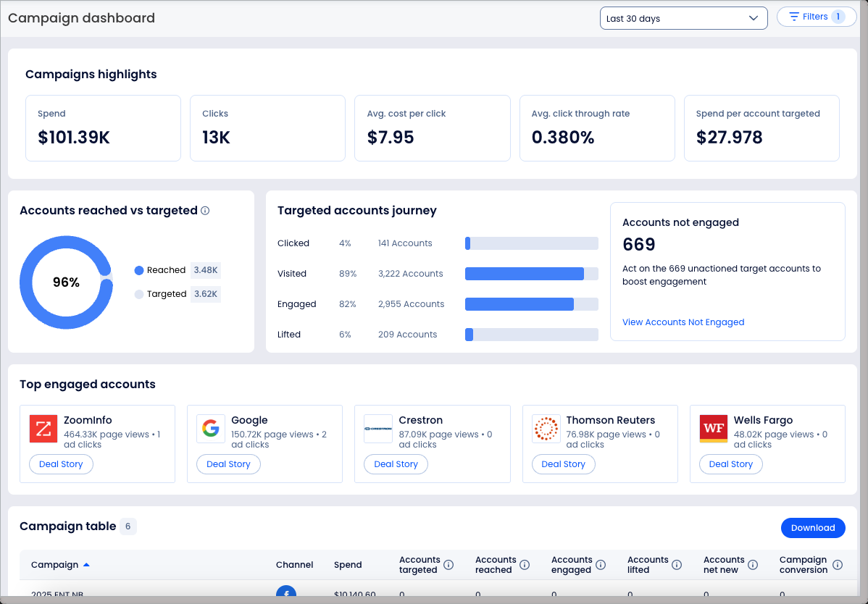The height and width of the screenshot is (604, 868).
Task: Click the 96% donut chart
Action: 67,282
